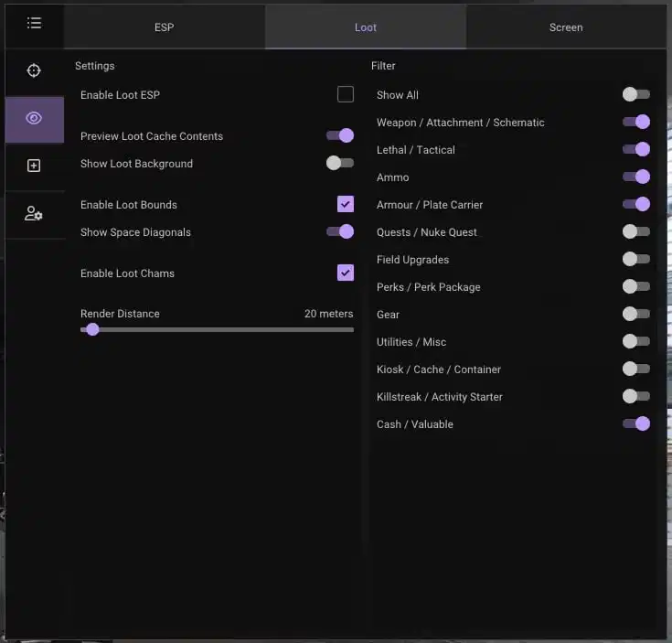672x643 pixels.
Task: Open the plus box sidebar icon
Action: [34, 166]
